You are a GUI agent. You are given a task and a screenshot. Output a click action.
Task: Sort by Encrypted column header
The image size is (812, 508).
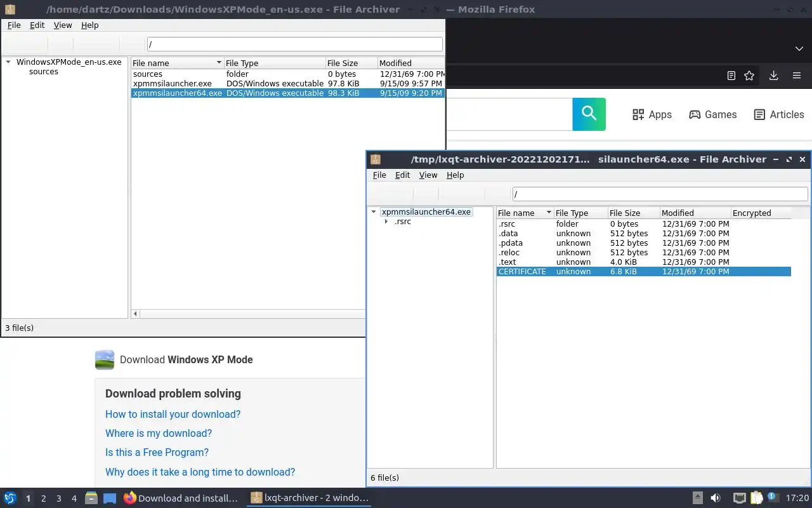click(761, 213)
